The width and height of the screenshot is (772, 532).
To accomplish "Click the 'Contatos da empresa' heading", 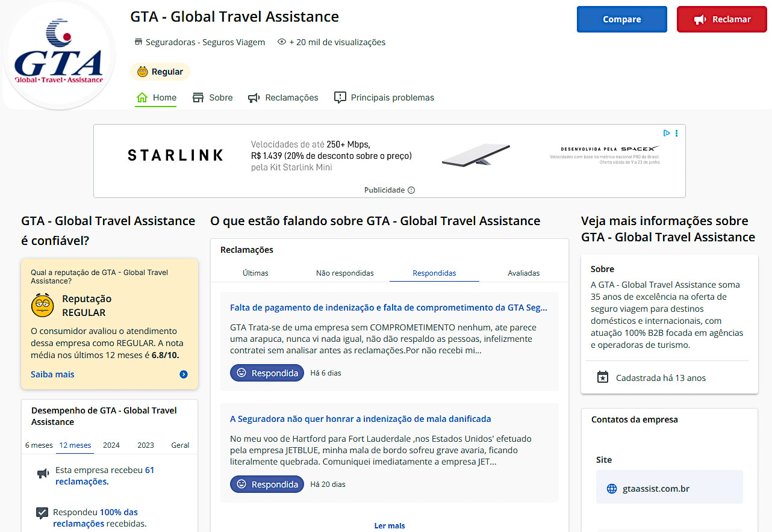I will click(635, 419).
